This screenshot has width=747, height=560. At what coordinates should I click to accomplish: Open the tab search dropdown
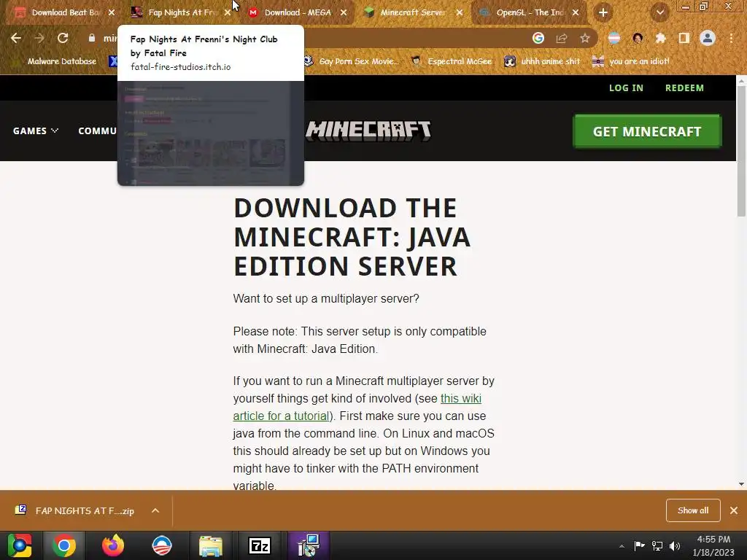point(660,12)
